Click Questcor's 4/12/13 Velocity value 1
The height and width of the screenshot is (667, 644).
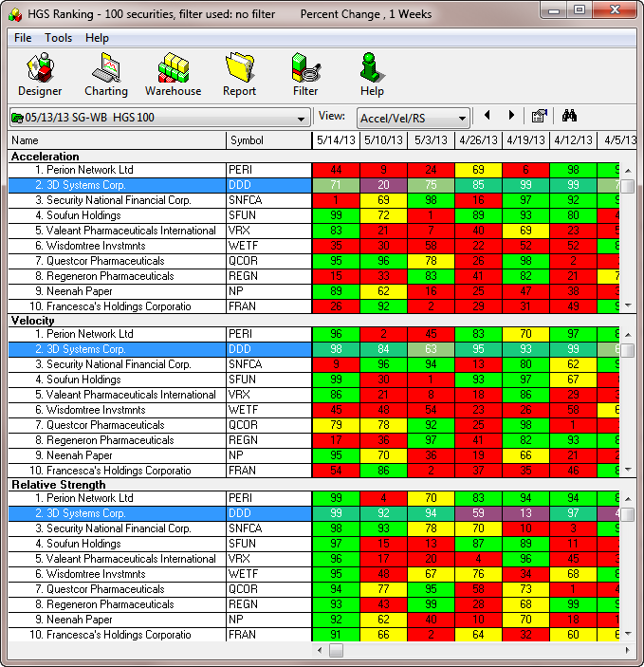click(x=573, y=425)
